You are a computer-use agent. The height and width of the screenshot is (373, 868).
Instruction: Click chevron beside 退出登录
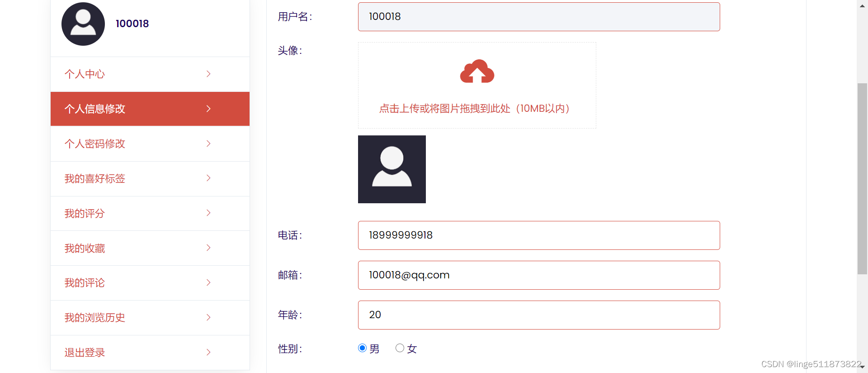[x=208, y=353]
